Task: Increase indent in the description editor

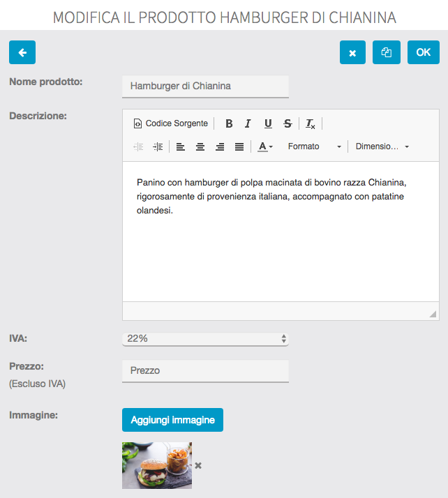Action: 158,146
